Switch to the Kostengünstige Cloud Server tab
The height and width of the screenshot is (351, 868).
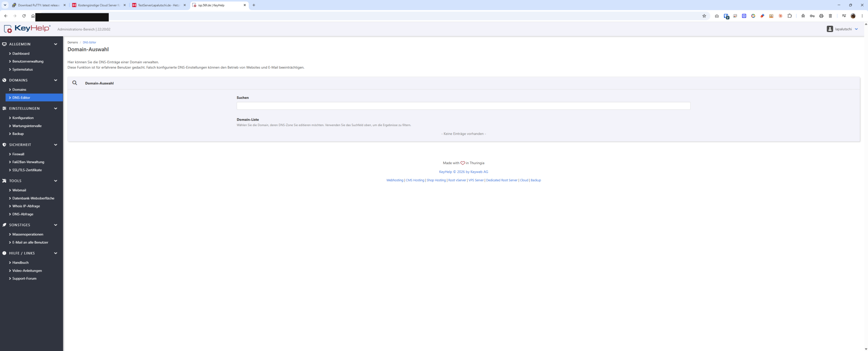[x=99, y=5]
